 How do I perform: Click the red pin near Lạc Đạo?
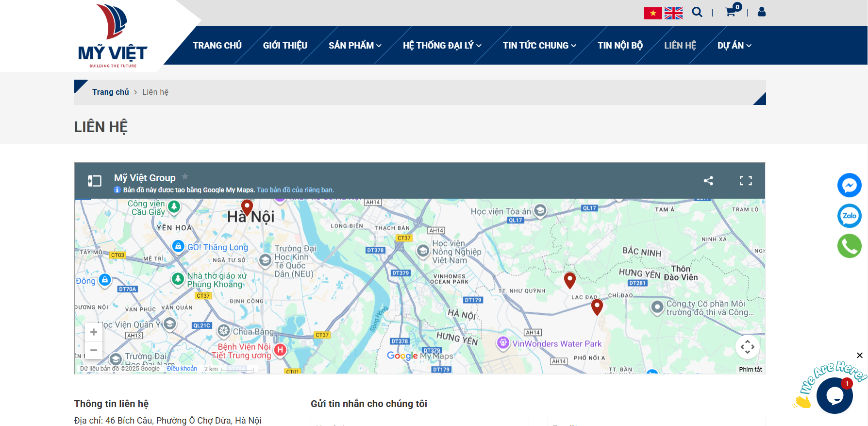click(x=597, y=307)
